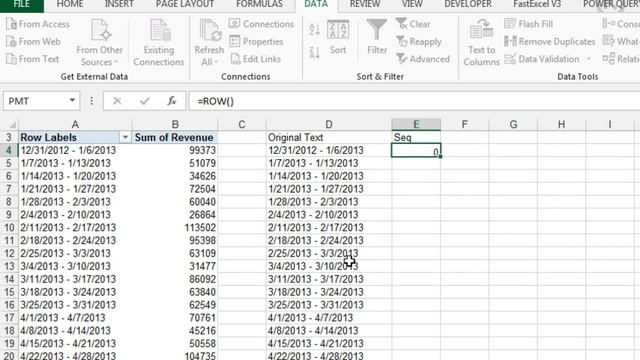Open the Sort dialog

pyautogui.click(x=338, y=38)
